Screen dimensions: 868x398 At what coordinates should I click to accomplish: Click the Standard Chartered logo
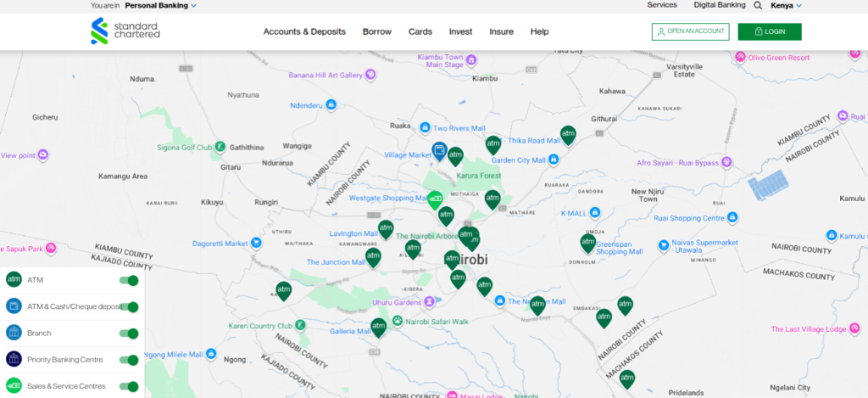click(125, 31)
